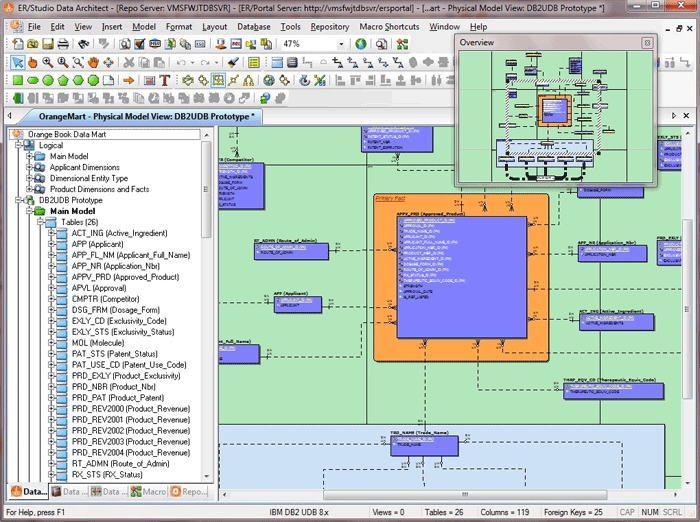Click the diagram vertical scrollbar down arrow

coord(688,483)
